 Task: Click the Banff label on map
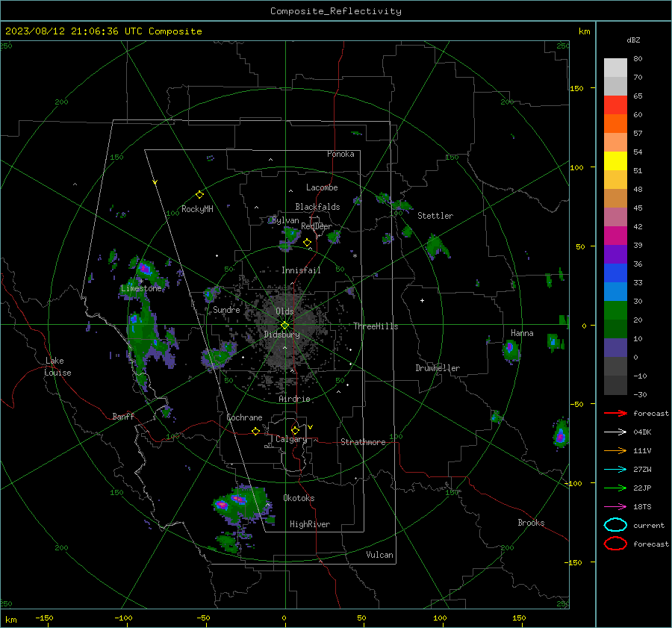[x=123, y=416]
